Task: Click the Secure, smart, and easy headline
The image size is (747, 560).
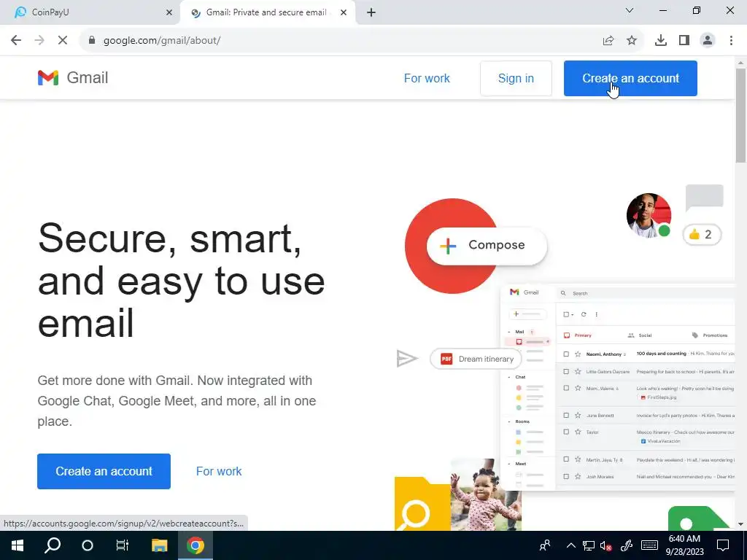Action: click(x=181, y=281)
